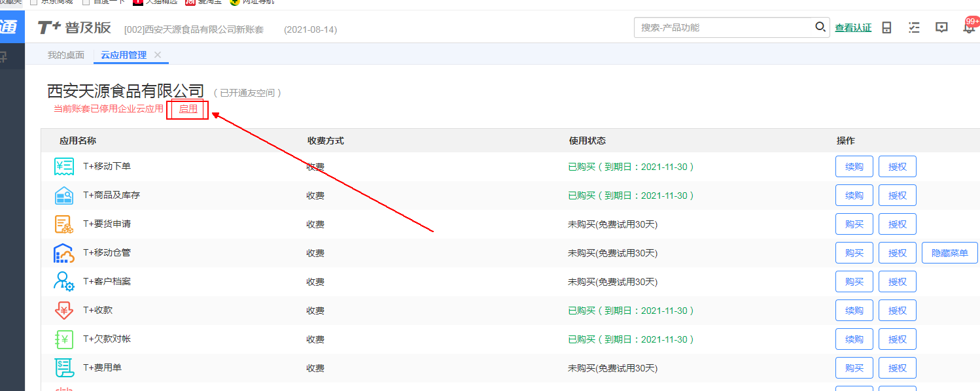980x391 pixels.
Task: Click the 天猫精选 bookmark icon
Action: click(x=137, y=2)
